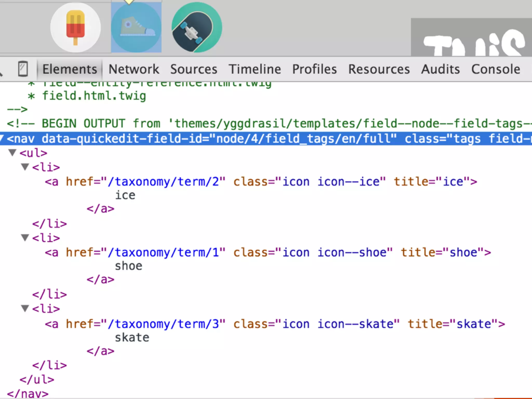Click the /taxonomy/term/3 href value
The height and width of the screenshot is (399, 532).
click(x=164, y=324)
